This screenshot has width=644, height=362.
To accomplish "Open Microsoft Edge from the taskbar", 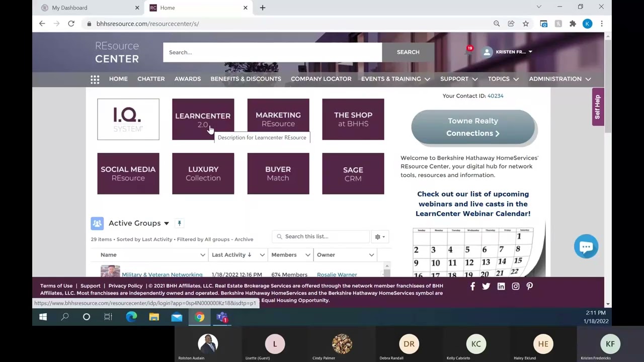I will 131,317.
